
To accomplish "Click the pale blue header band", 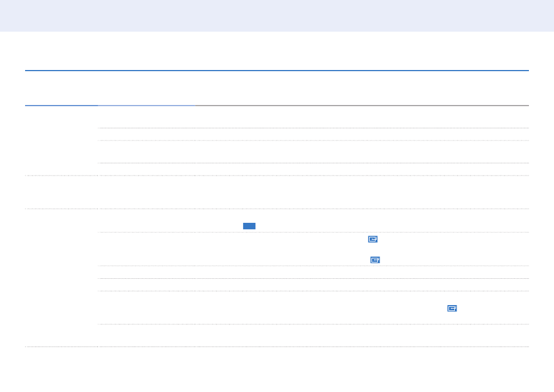I will 277,16.
